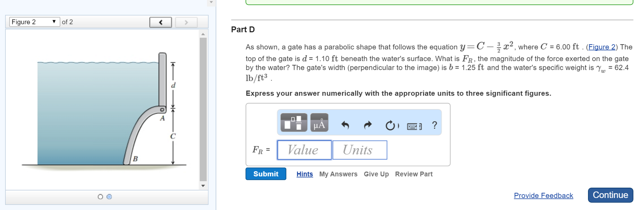644x210 pixels.
Task: Click the undo arrow icon
Action: pyautogui.click(x=346, y=125)
